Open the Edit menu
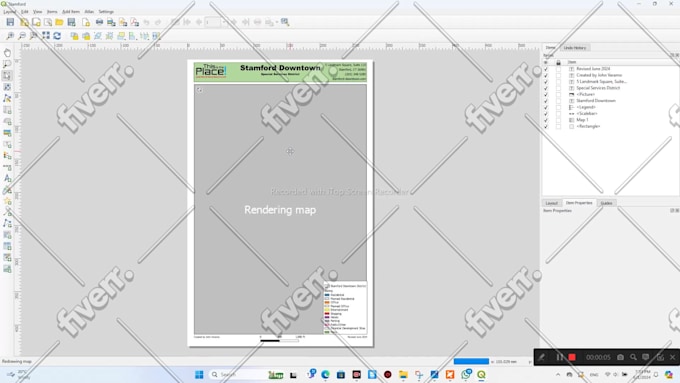The height and width of the screenshot is (383, 680). (25, 12)
